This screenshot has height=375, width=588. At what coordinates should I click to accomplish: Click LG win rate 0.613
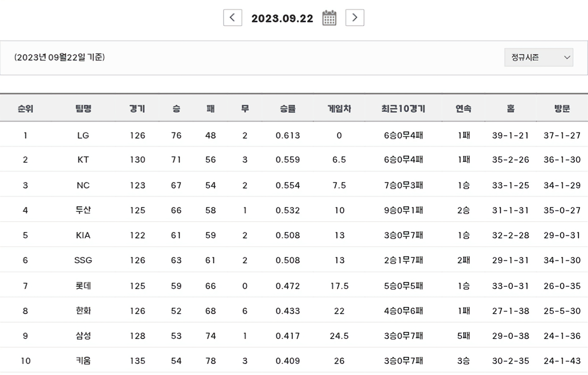[x=288, y=135]
